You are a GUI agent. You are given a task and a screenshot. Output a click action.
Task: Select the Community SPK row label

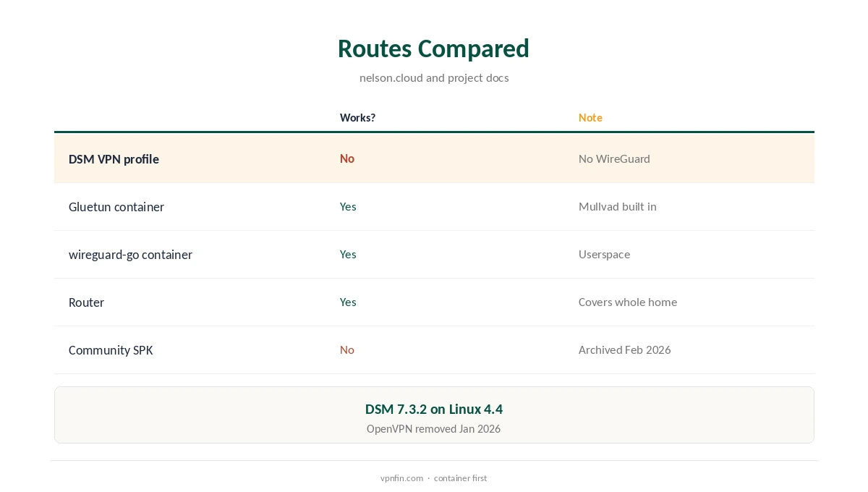[x=111, y=350]
